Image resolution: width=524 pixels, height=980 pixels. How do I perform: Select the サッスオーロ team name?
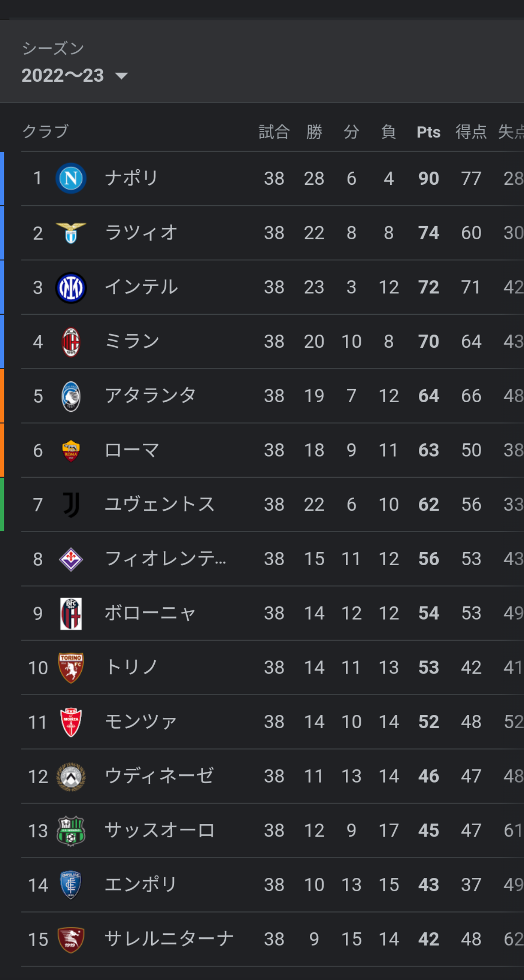(x=160, y=830)
